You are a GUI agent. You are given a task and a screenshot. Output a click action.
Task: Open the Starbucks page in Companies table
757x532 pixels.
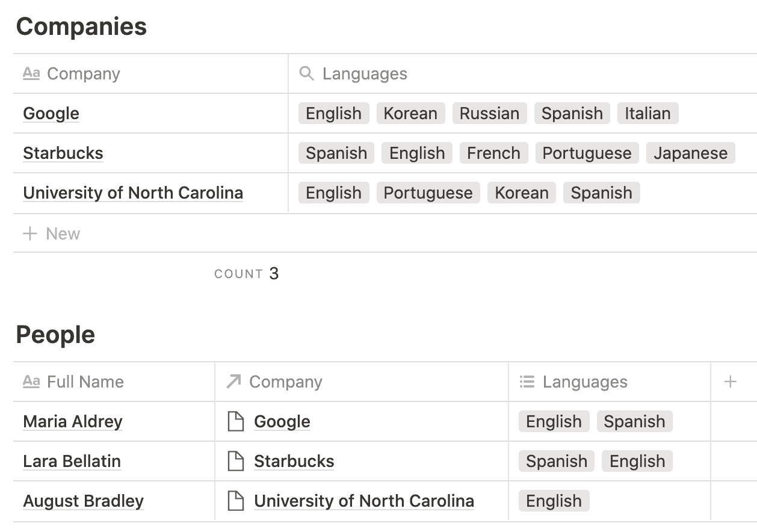tap(63, 153)
